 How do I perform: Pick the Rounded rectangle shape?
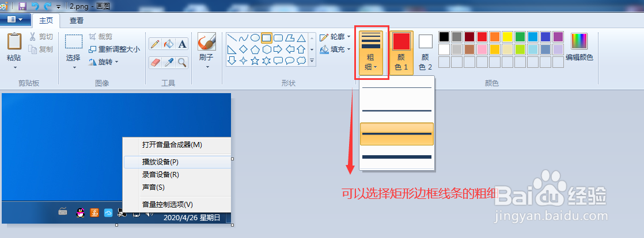(x=278, y=38)
